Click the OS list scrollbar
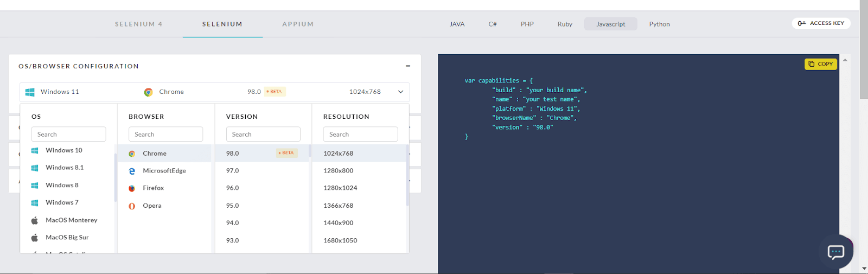 click(x=116, y=177)
